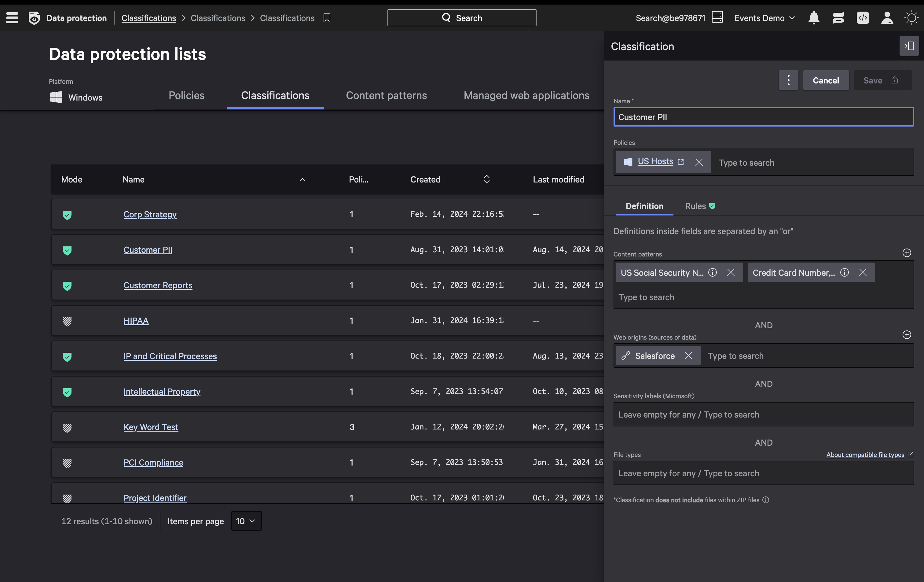Open the notifications bell
Screen dimensions: 924x582
tap(813, 18)
